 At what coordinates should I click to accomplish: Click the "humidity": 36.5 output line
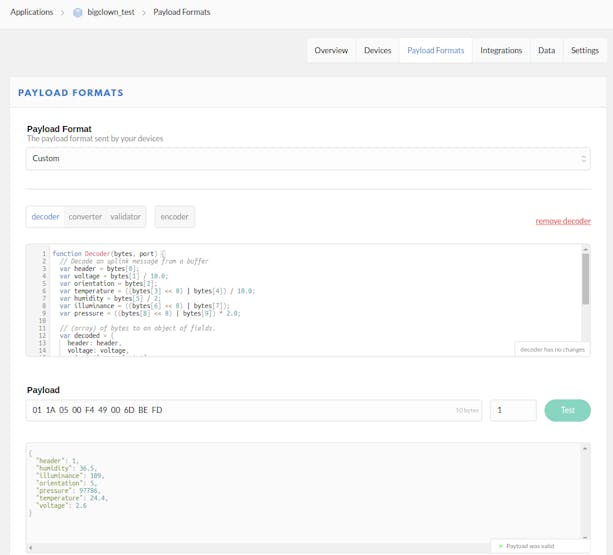(66, 468)
